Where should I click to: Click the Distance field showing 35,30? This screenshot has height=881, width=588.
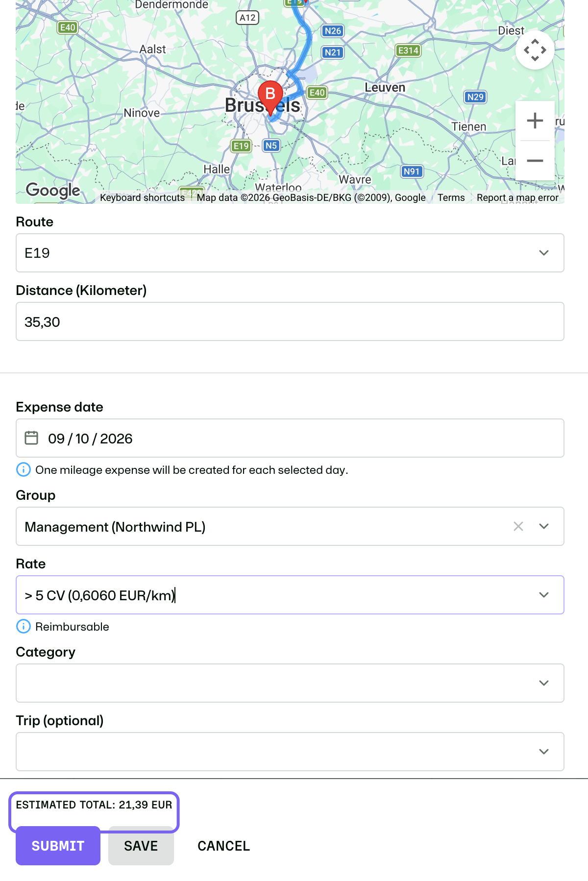pos(290,321)
